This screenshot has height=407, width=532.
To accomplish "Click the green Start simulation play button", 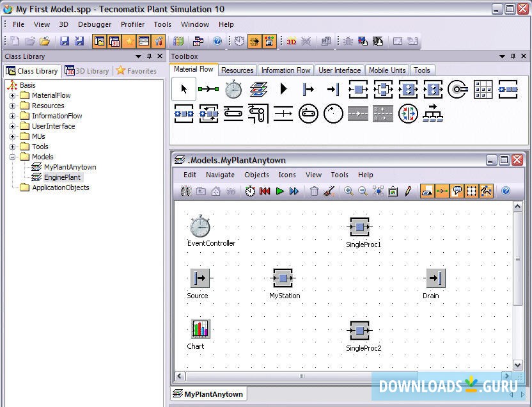I will click(279, 191).
